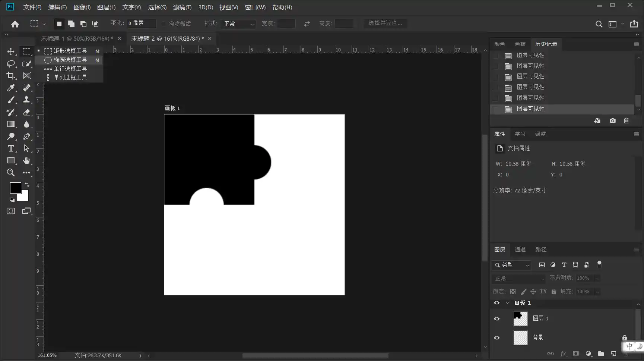The width and height of the screenshot is (644, 361).
Task: Select the Rectangle shape tool
Action: tap(11, 161)
